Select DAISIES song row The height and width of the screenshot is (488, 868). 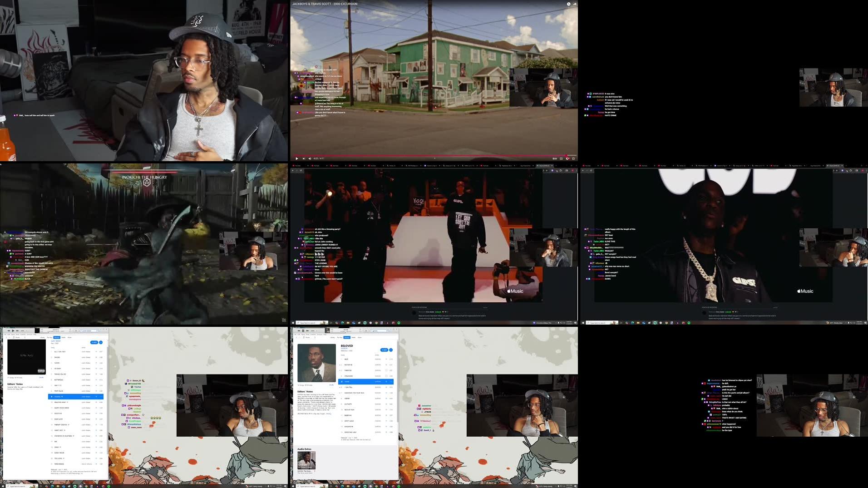(x=76, y=357)
